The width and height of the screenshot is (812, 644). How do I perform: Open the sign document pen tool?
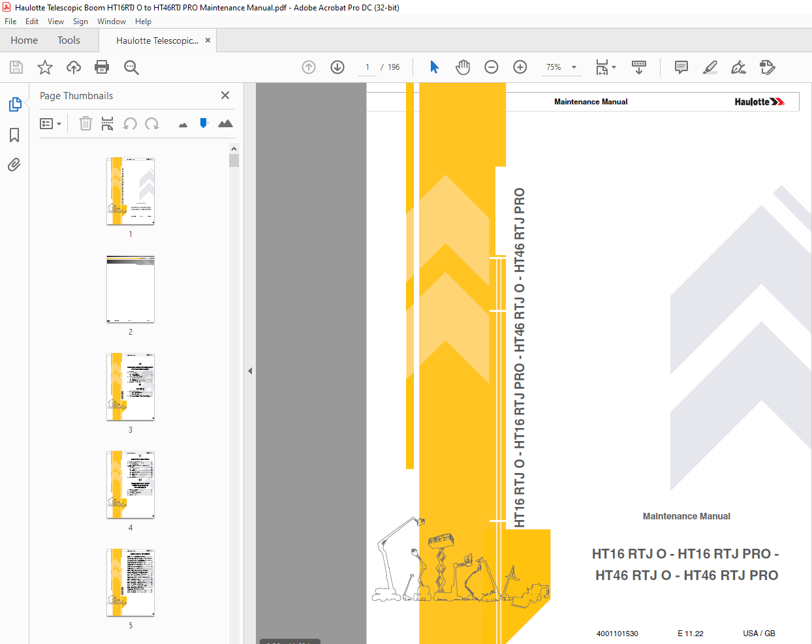pyautogui.click(x=739, y=67)
